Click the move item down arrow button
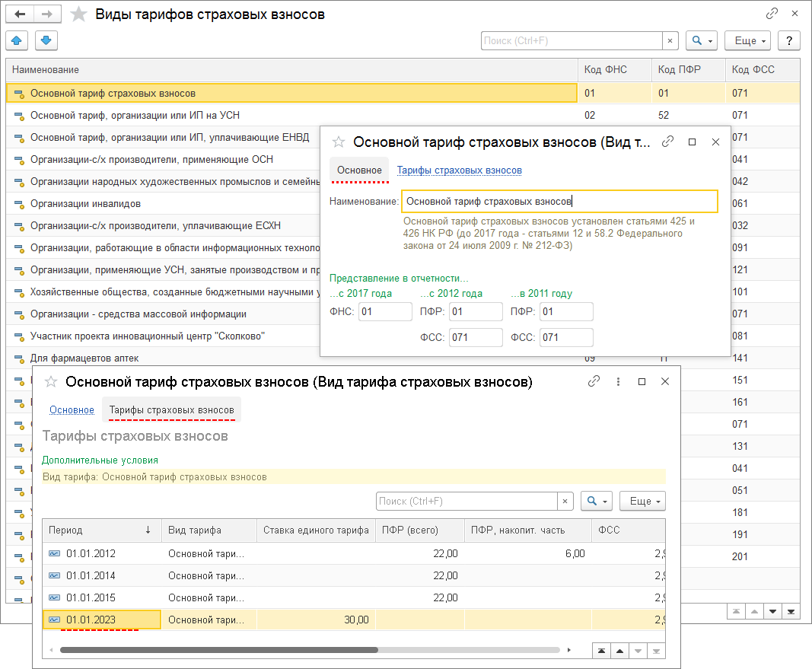This screenshot has width=812, height=669. 46,40
